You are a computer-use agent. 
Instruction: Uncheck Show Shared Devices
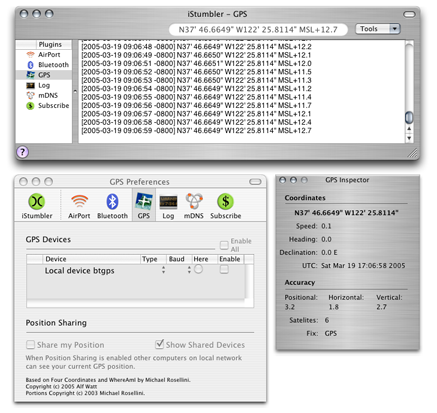coord(160,344)
